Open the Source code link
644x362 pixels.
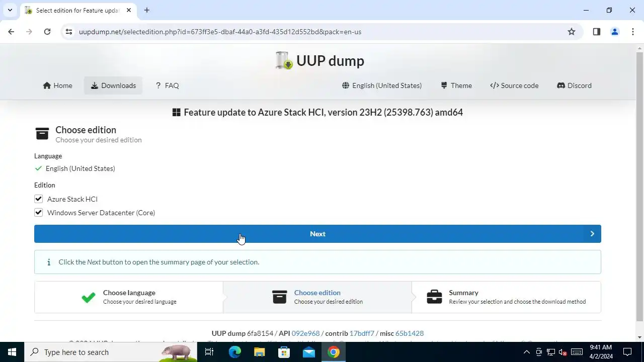(514, 85)
